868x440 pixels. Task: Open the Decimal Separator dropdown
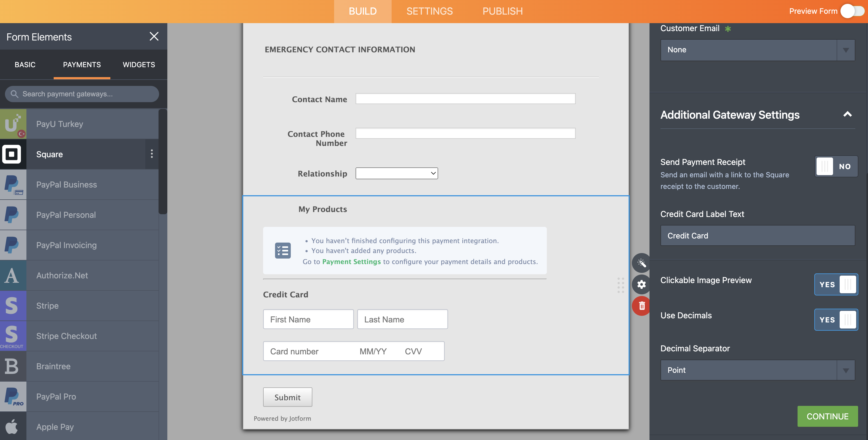[x=757, y=370]
